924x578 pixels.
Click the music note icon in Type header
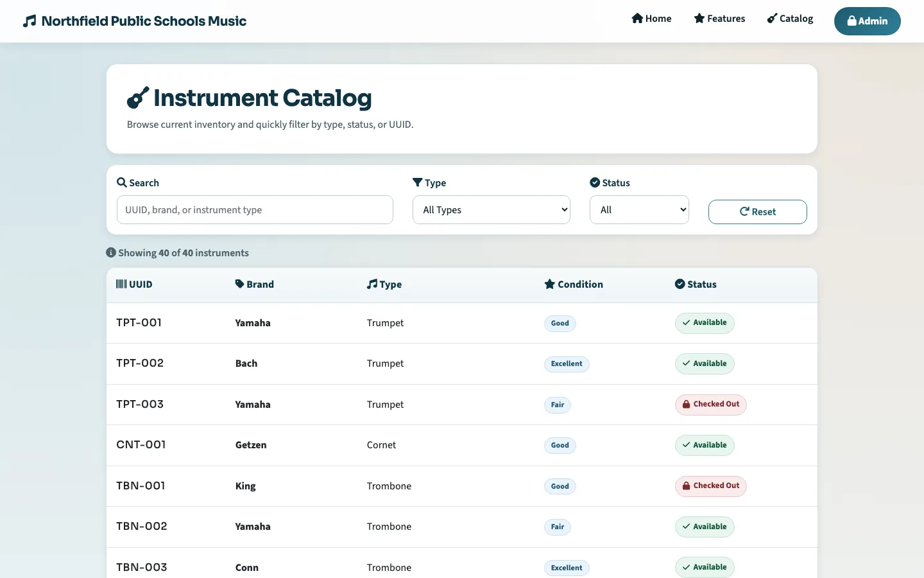pyautogui.click(x=372, y=284)
